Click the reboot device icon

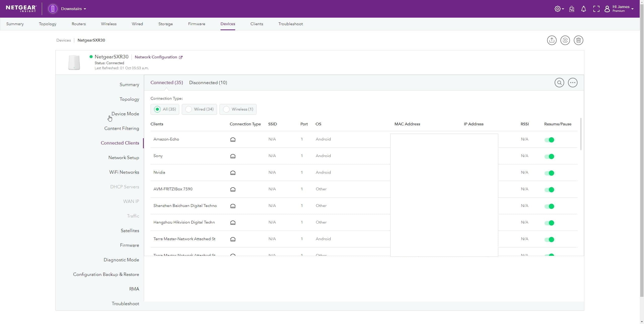(565, 40)
